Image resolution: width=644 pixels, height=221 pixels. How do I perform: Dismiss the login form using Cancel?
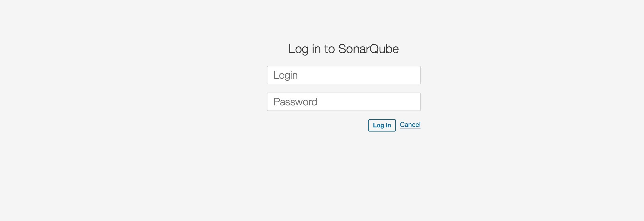click(x=410, y=125)
